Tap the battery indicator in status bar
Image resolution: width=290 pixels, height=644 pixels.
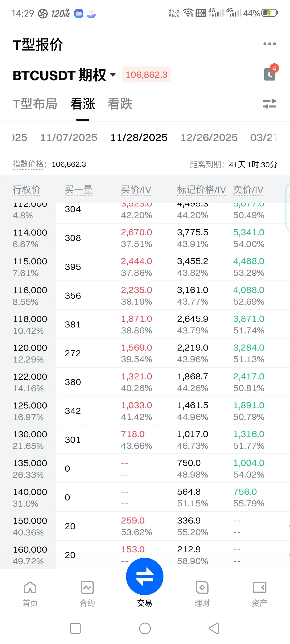click(x=270, y=13)
